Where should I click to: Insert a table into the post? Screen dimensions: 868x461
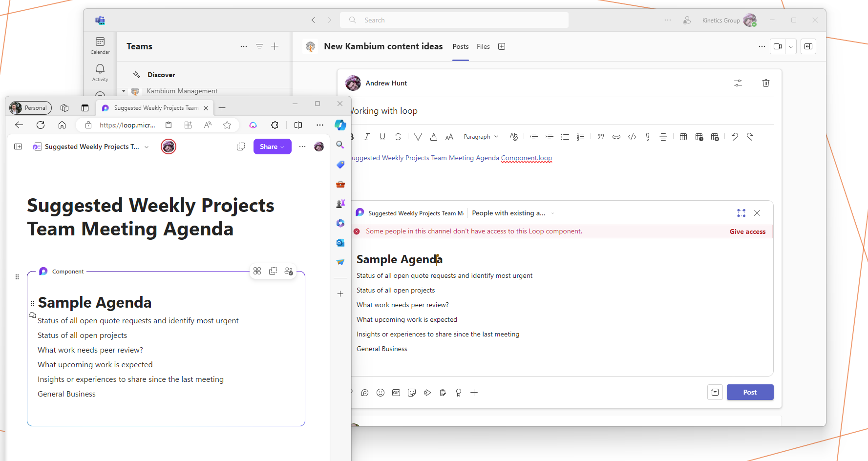coord(683,137)
